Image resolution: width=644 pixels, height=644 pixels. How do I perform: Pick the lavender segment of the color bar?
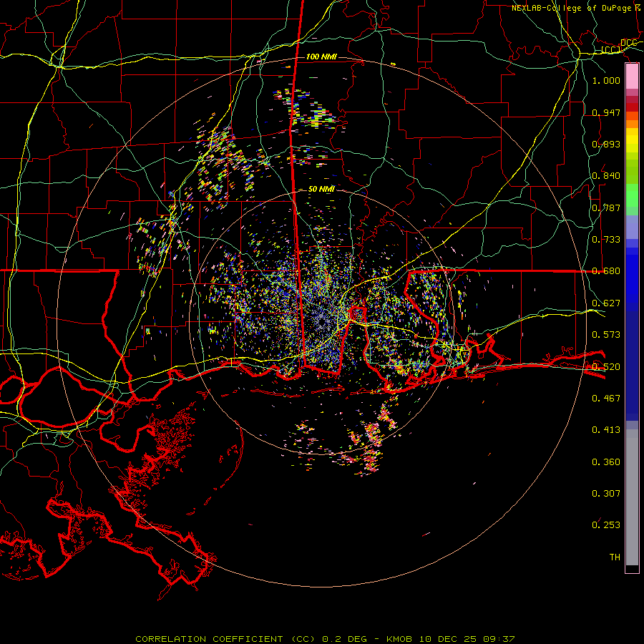coord(632,227)
